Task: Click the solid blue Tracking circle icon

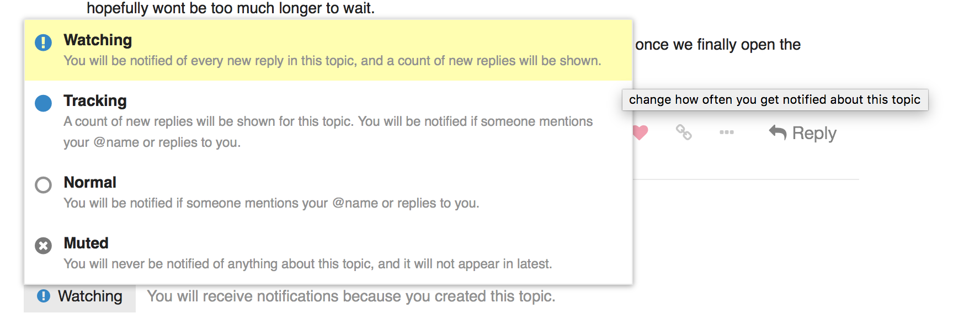Action: tap(43, 103)
